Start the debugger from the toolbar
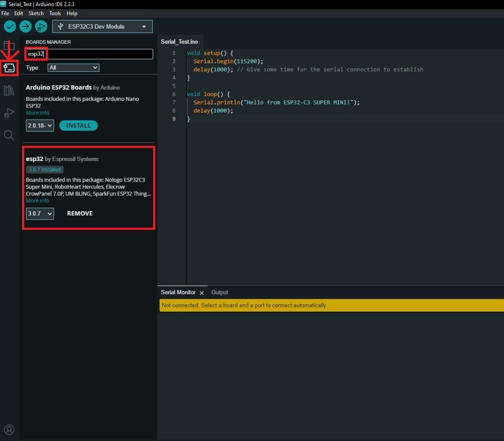504x441 pixels. click(x=41, y=27)
